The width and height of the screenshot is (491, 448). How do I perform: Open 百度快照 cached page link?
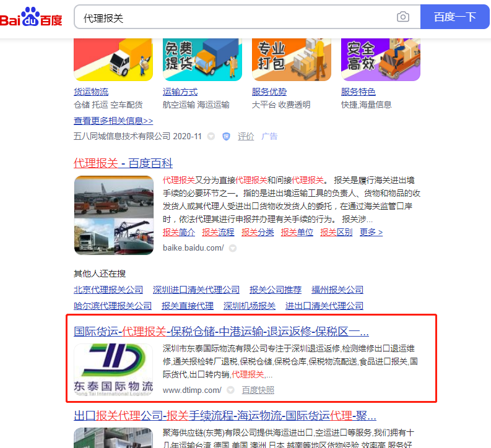258,390
